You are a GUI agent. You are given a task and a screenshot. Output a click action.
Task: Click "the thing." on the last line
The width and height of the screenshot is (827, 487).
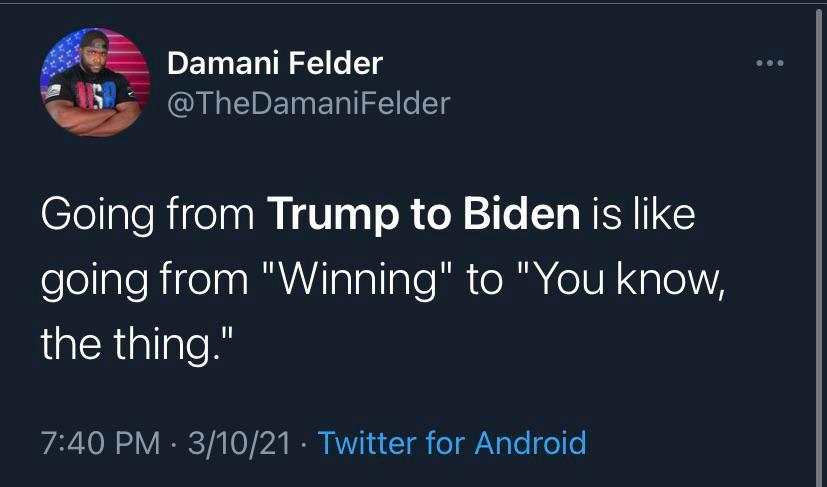tap(137, 344)
